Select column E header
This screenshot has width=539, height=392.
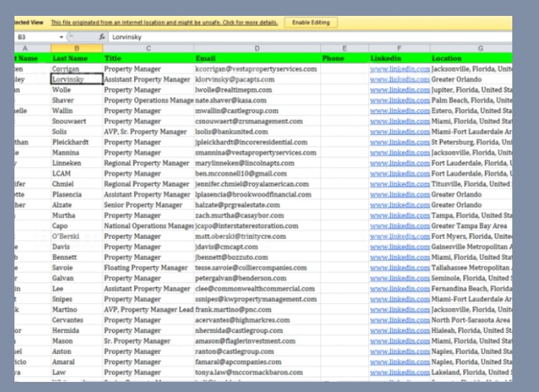click(345, 48)
